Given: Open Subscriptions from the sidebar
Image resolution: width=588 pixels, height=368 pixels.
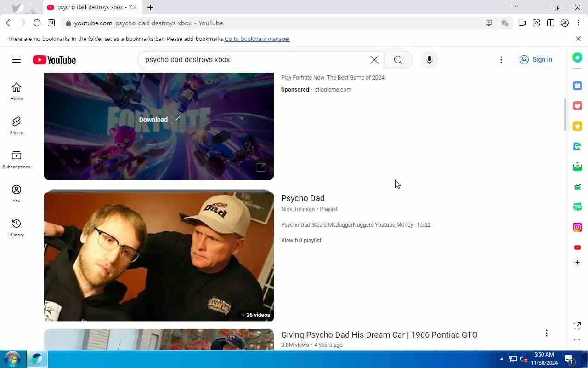Looking at the screenshot, I should [x=17, y=160].
